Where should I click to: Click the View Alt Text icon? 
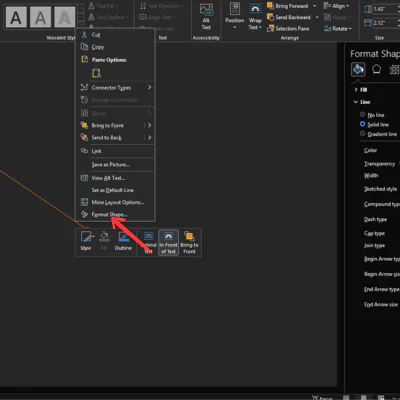(x=84, y=178)
